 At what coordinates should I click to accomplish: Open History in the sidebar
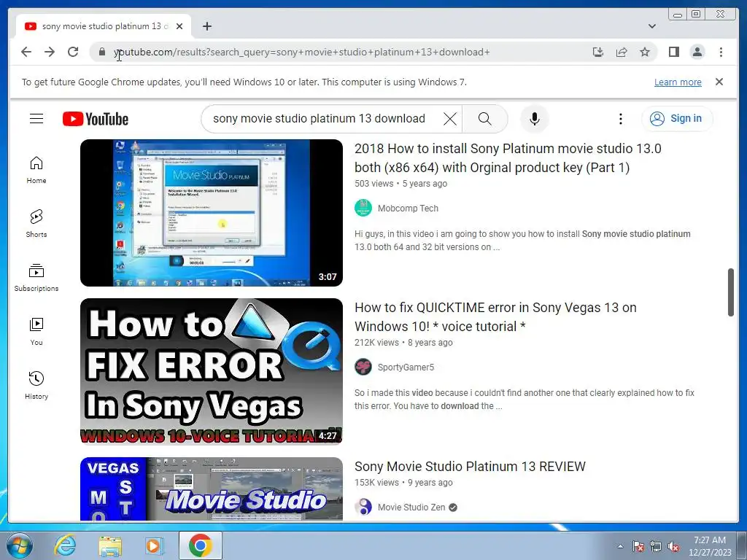click(x=36, y=385)
